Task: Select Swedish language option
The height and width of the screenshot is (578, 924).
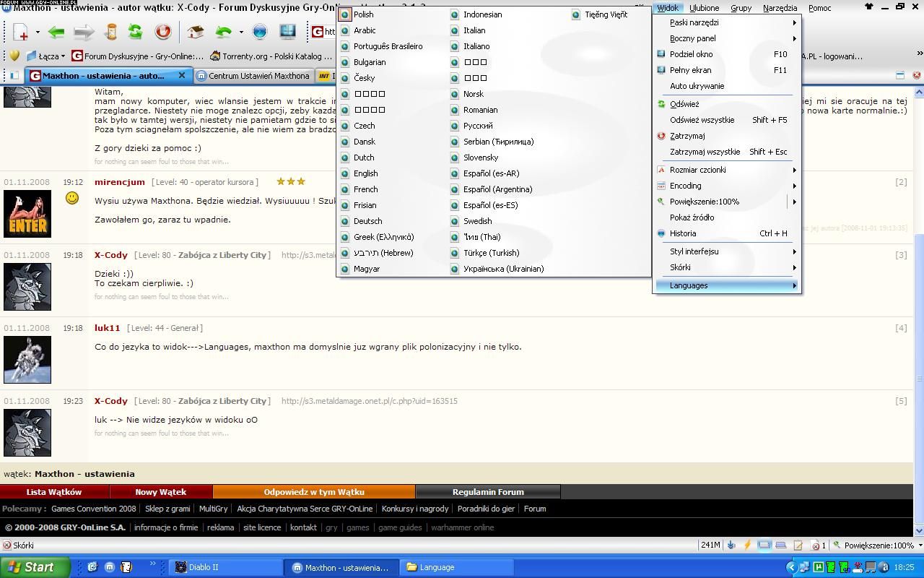Action: [x=477, y=221]
